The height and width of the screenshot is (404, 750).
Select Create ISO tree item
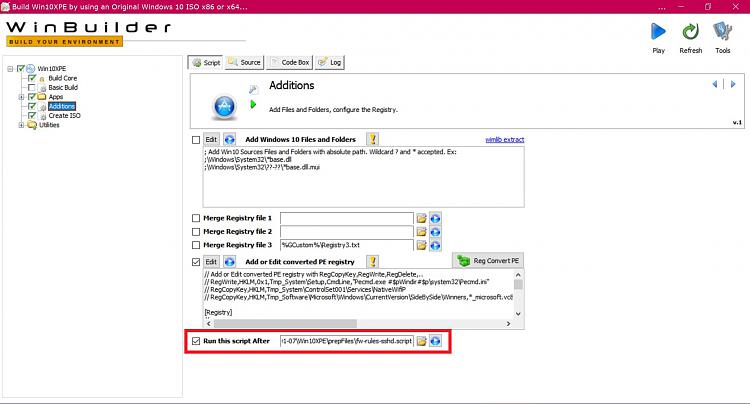(65, 116)
